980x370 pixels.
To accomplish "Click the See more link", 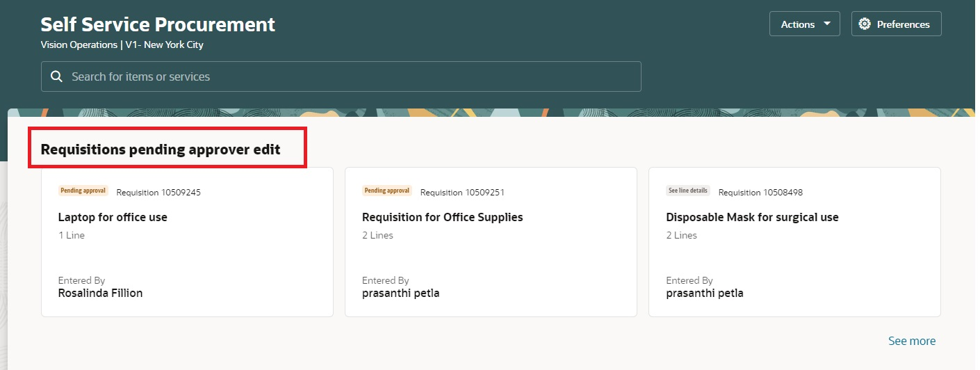I will click(912, 341).
